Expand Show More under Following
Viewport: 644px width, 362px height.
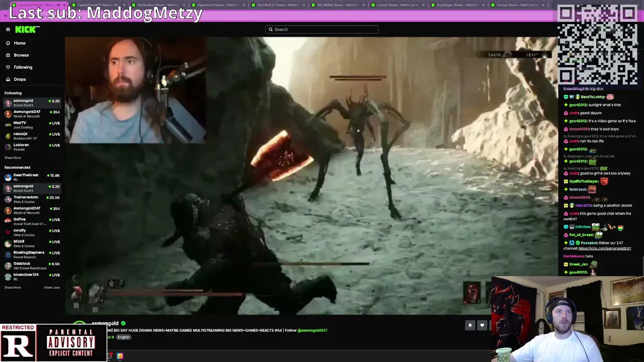pos(13,158)
